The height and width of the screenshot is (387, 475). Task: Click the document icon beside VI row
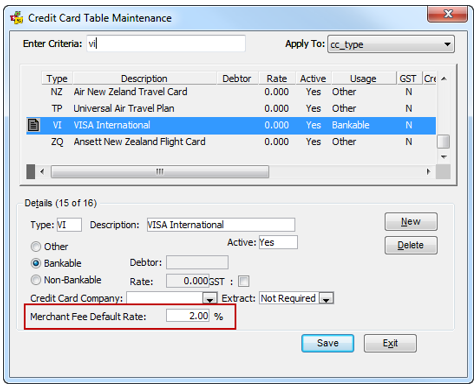coord(33,125)
